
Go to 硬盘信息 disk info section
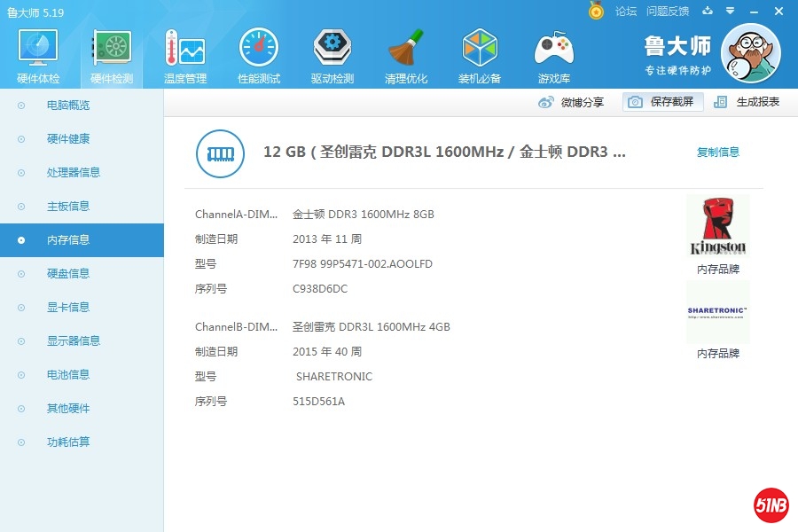[68, 274]
